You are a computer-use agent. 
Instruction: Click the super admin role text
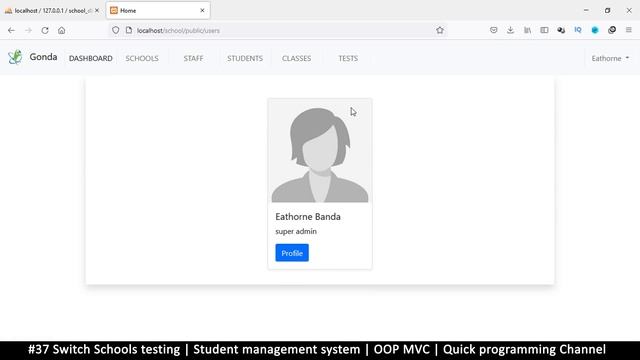click(x=296, y=231)
